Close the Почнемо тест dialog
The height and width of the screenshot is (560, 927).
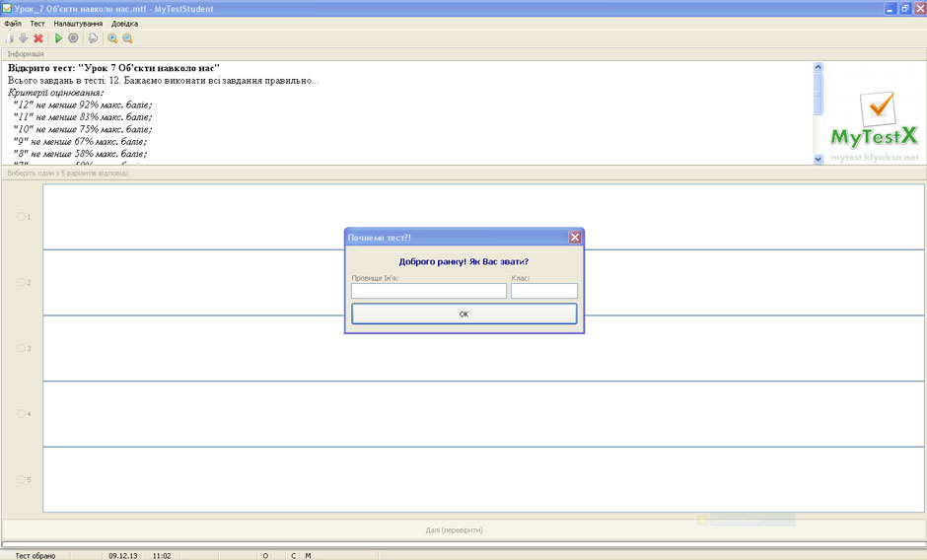(575, 238)
